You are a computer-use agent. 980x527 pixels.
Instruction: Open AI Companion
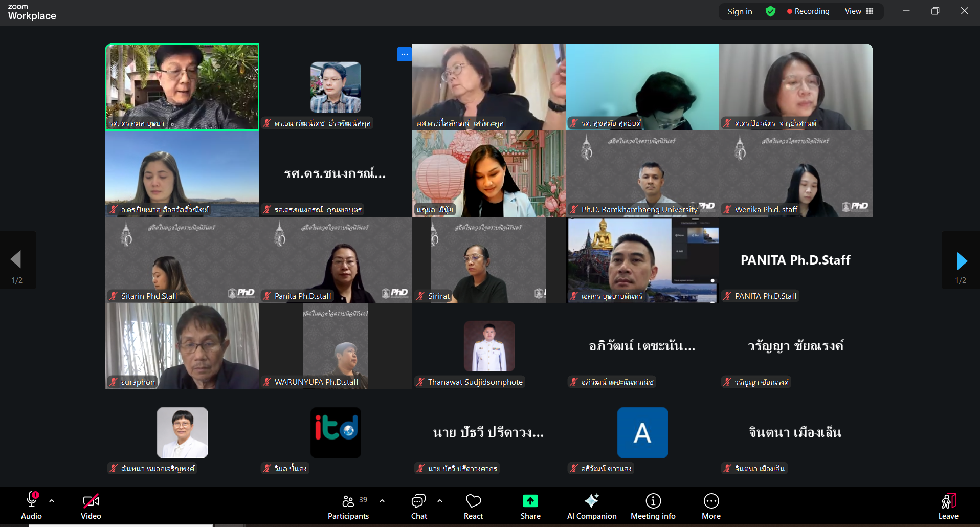[x=592, y=507]
